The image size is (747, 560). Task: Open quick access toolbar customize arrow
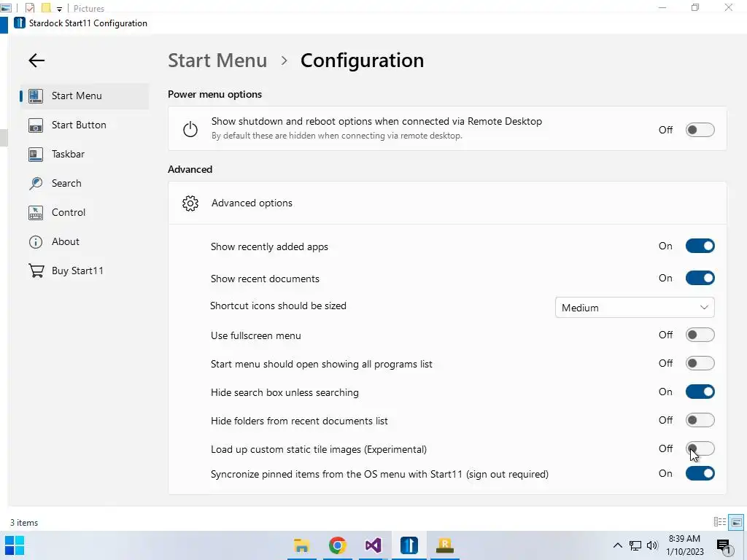59,9
